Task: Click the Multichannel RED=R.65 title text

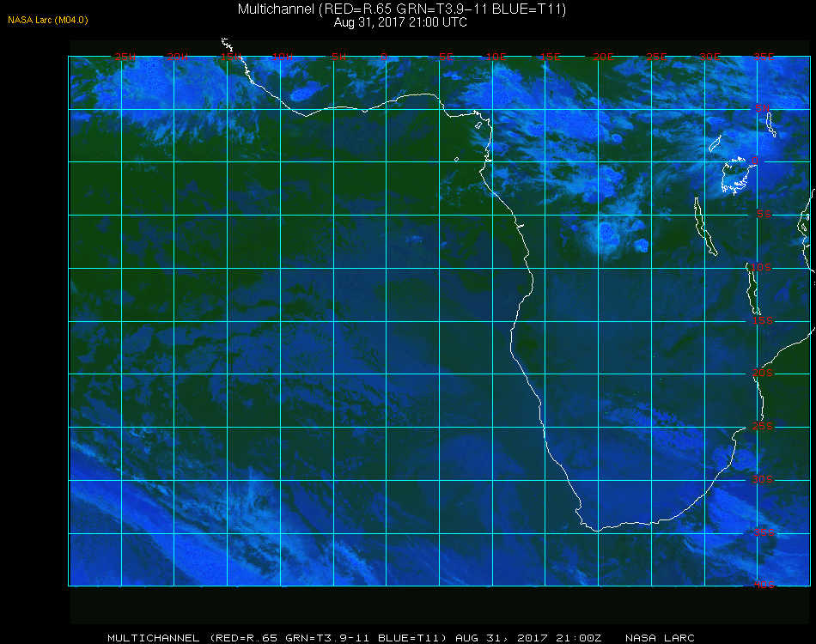Action: point(402,9)
